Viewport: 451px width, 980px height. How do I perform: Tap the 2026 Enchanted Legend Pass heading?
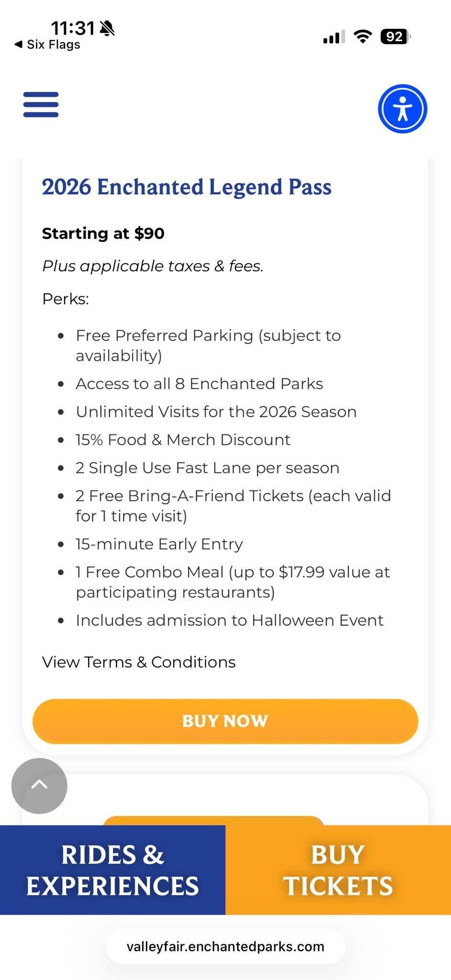click(187, 187)
